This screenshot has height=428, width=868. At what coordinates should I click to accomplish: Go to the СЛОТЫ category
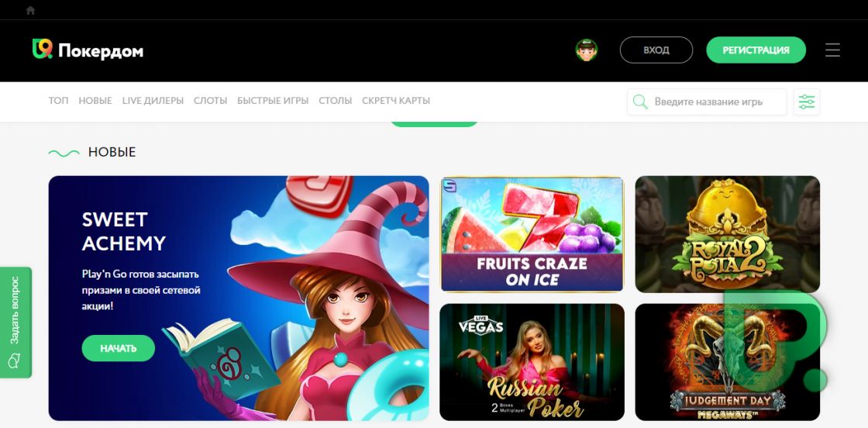pos(210,101)
